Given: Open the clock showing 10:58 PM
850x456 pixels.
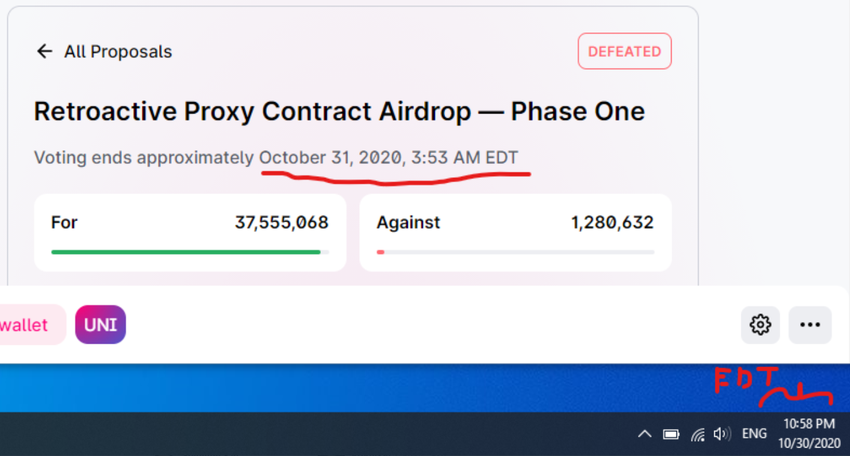Looking at the screenshot, I should coord(808,433).
